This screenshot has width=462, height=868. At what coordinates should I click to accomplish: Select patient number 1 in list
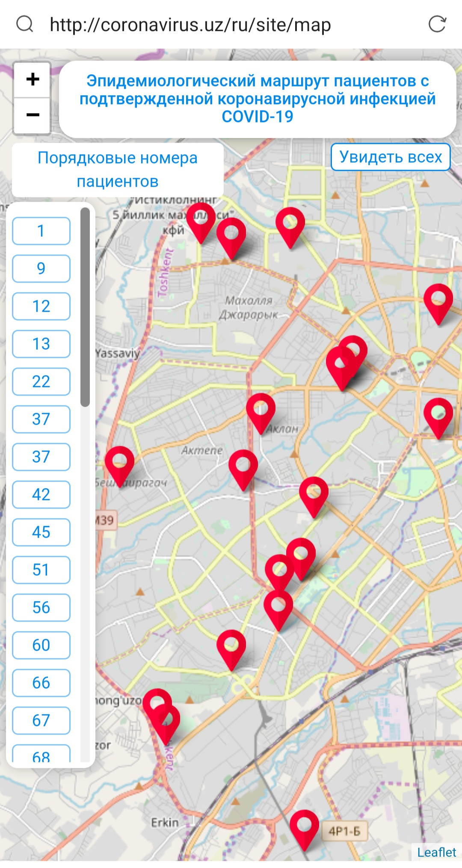(41, 231)
